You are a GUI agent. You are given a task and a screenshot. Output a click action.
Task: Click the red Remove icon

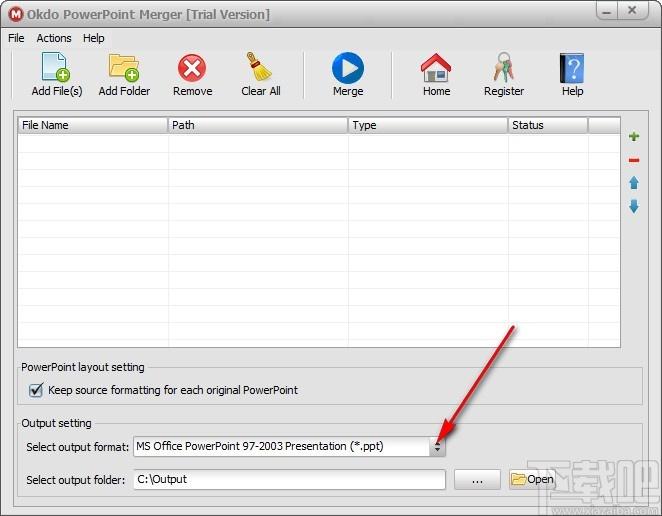click(x=192, y=68)
